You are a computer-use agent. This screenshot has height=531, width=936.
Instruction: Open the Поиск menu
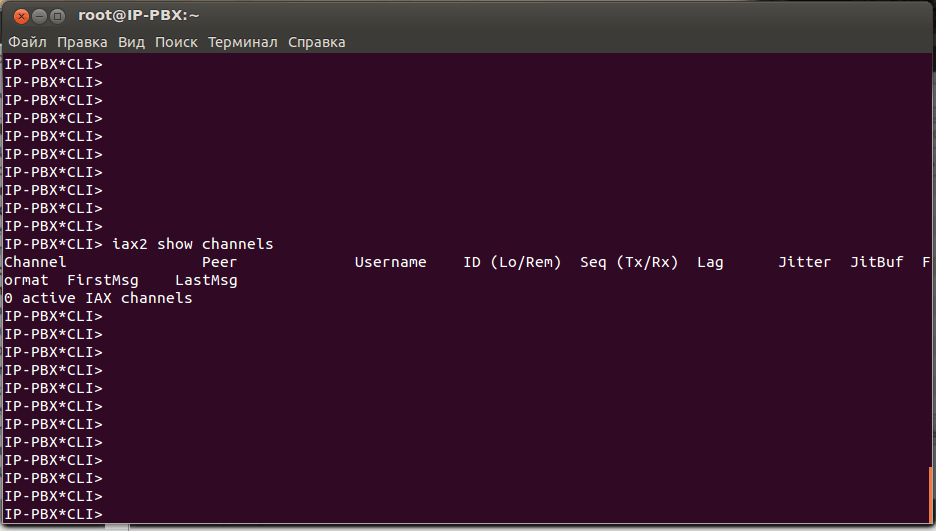point(176,42)
